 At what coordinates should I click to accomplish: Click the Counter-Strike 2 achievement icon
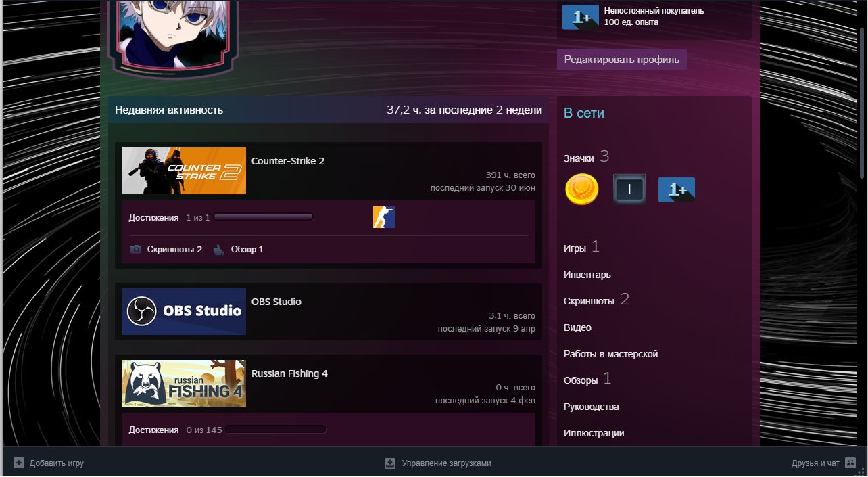384,217
